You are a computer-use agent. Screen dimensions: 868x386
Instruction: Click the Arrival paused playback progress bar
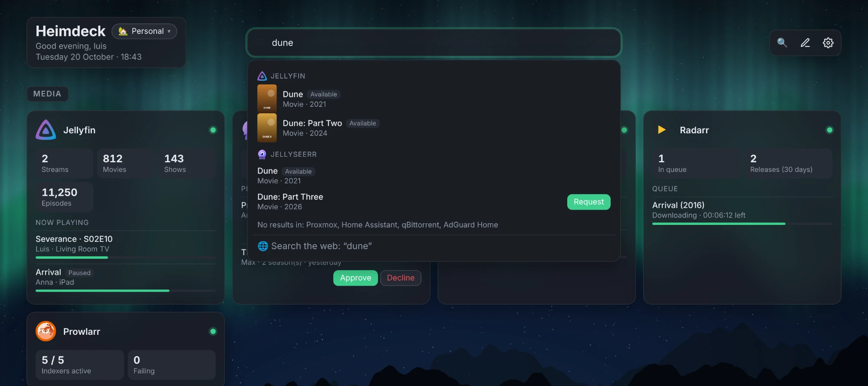tap(126, 290)
